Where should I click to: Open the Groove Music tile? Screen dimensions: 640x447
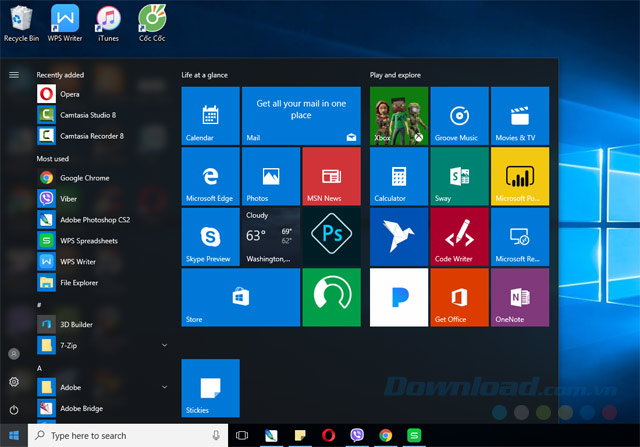460,116
